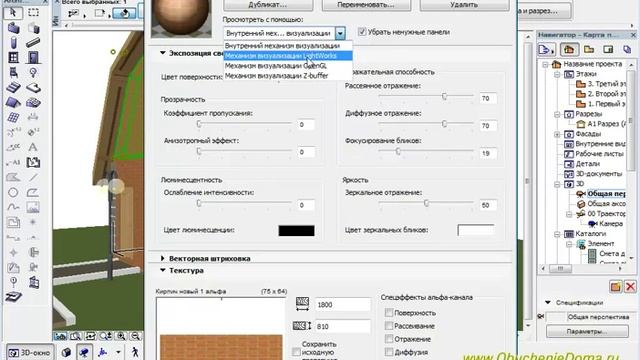This screenshot has height=360, width=640.
Task: Select the Stair tool
Action: click(13, 87)
